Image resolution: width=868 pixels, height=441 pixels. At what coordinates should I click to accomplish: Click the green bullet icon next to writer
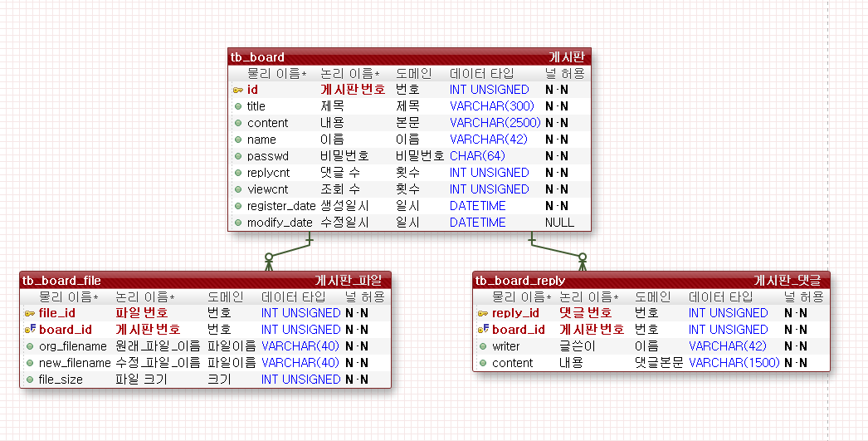pyautogui.click(x=483, y=346)
